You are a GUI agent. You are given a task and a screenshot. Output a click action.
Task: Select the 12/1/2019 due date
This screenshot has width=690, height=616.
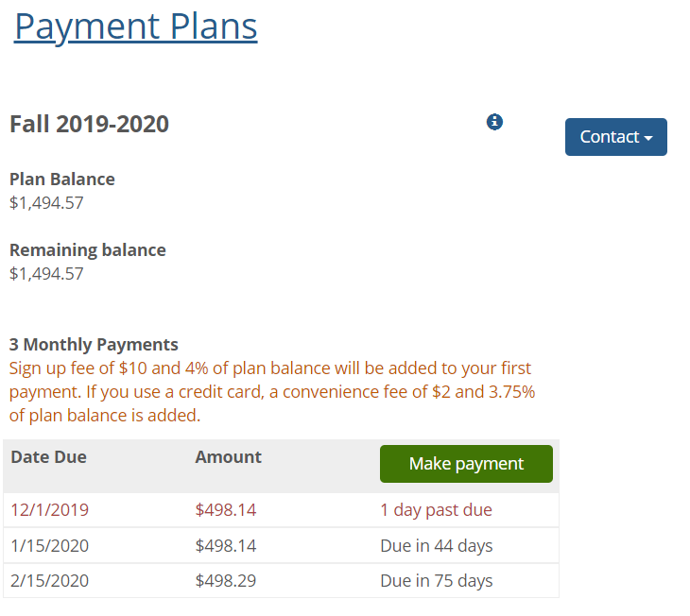(49, 510)
